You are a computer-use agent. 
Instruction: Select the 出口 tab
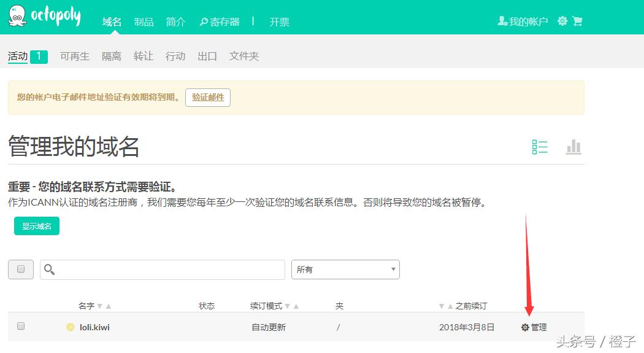click(207, 56)
